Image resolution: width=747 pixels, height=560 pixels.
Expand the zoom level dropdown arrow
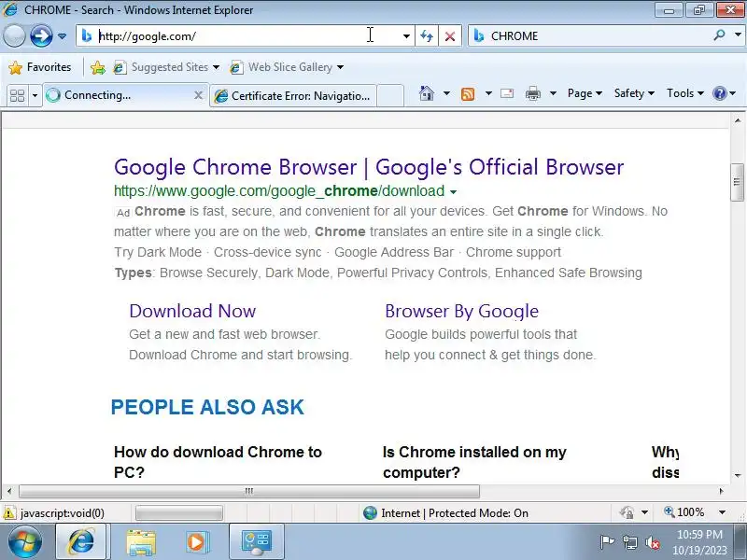click(x=722, y=512)
